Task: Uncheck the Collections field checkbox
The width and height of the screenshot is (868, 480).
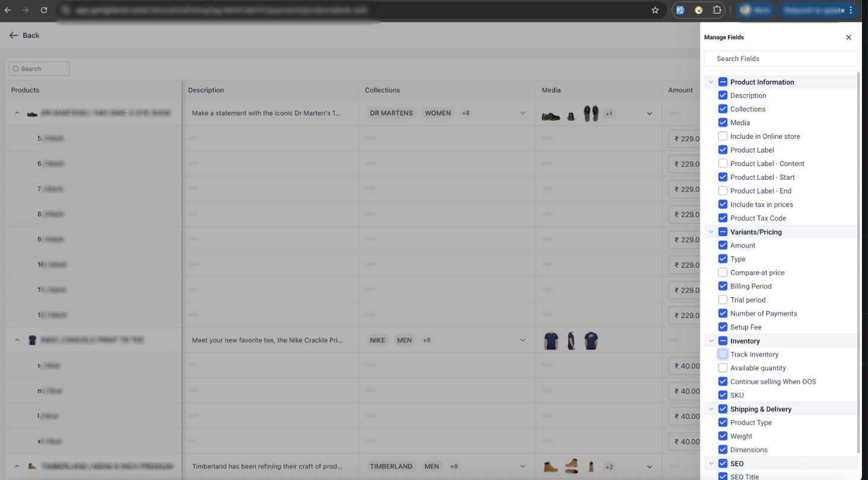Action: coord(723,109)
